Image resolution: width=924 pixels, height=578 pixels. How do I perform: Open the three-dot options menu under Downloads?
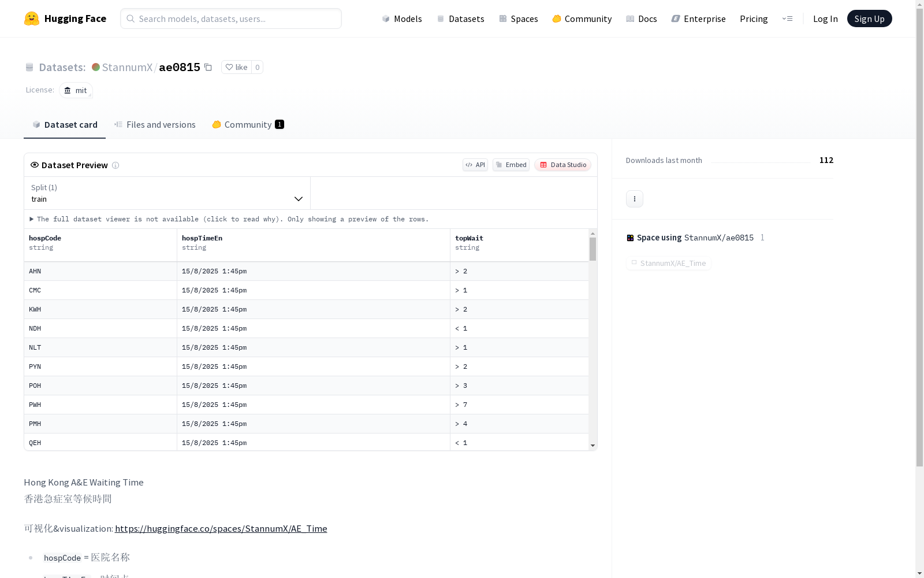coord(635,199)
